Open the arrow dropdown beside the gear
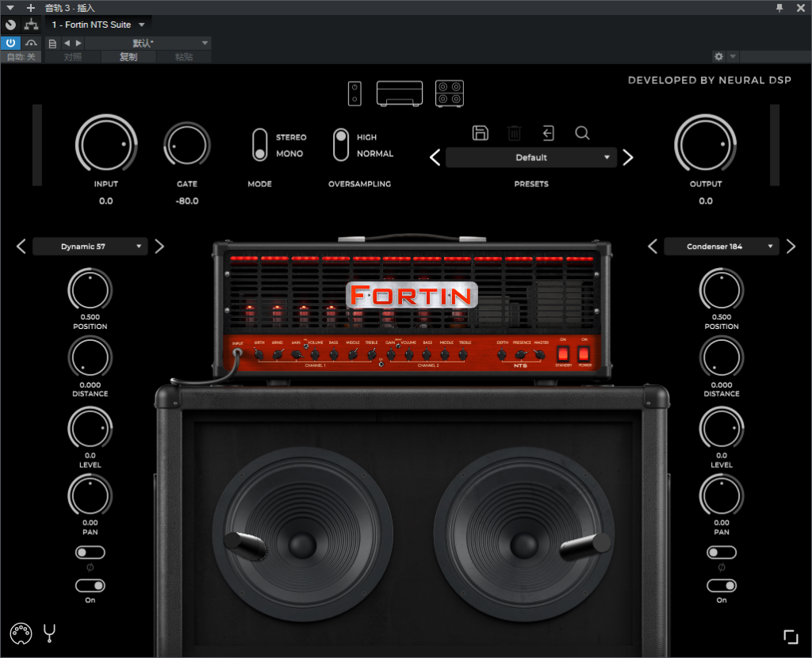This screenshot has width=812, height=658. (733, 56)
